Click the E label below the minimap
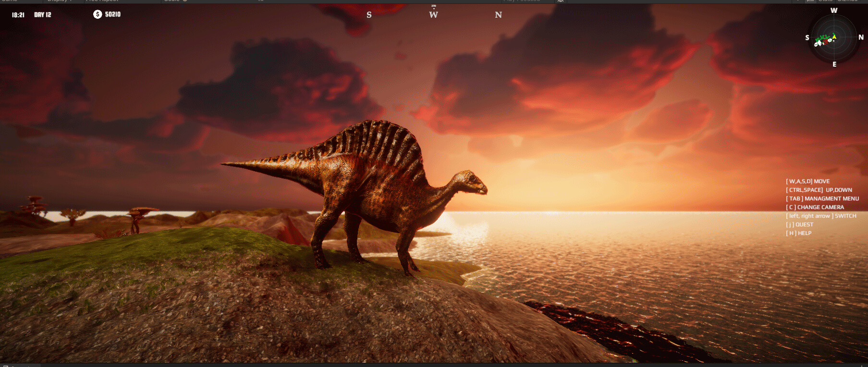This screenshot has width=868, height=367. [x=834, y=64]
